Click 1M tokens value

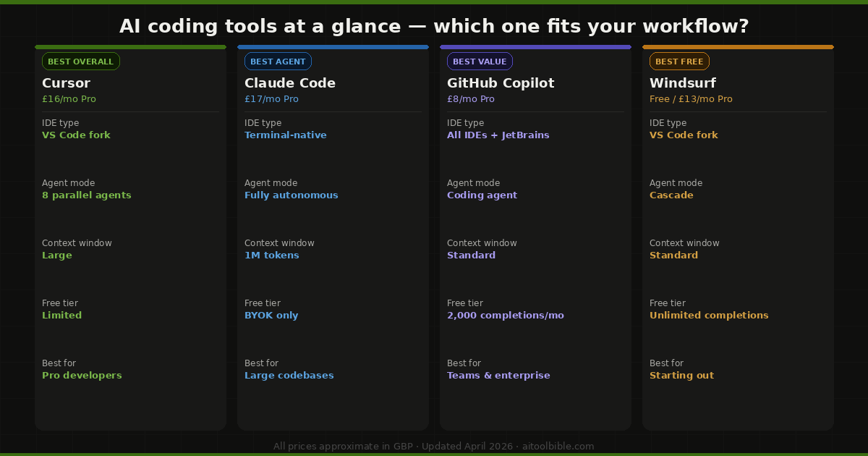point(272,256)
